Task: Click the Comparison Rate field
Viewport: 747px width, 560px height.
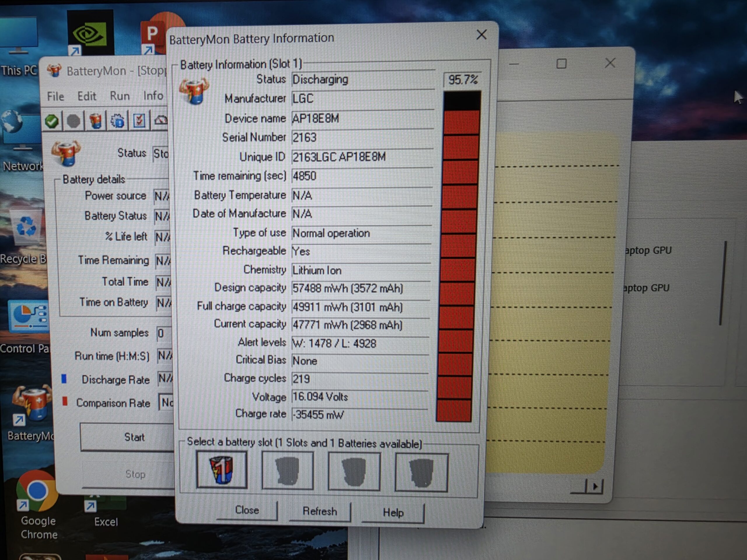Action: (x=166, y=402)
